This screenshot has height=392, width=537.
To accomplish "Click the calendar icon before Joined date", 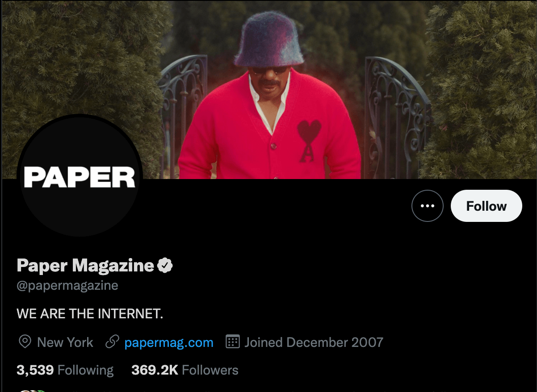I will (x=233, y=342).
